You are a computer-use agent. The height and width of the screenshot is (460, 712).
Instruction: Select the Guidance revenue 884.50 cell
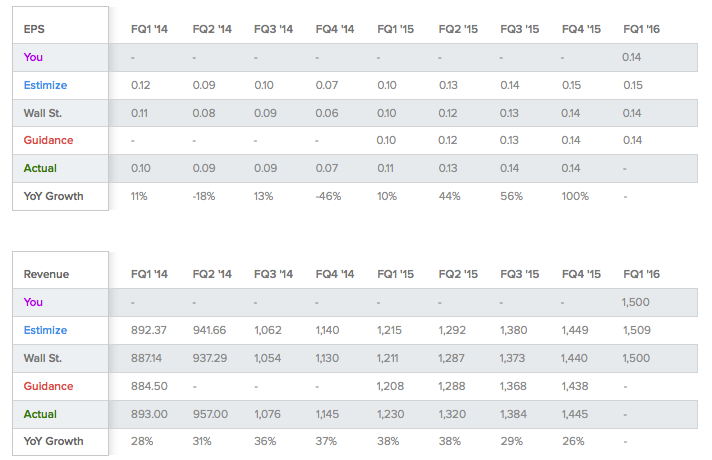[149, 386]
